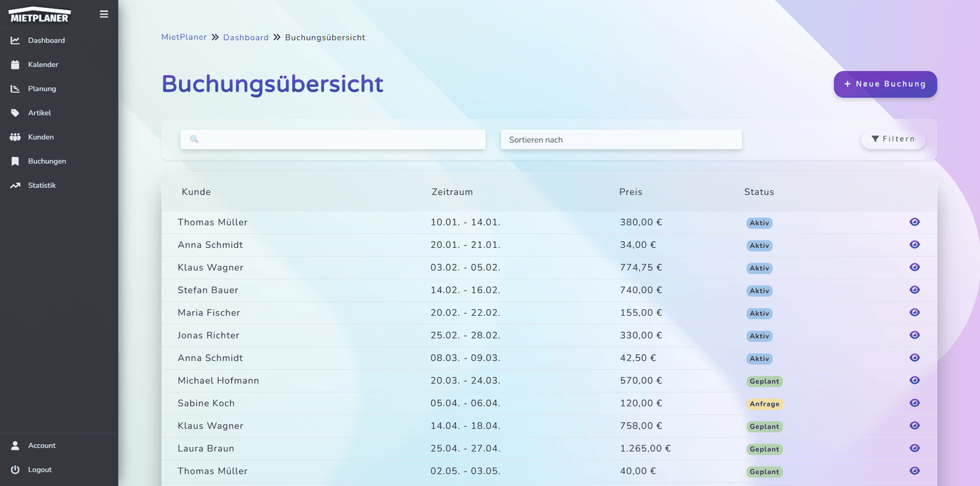980x486 pixels.
Task: Click the Account person icon
Action: pyautogui.click(x=15, y=446)
